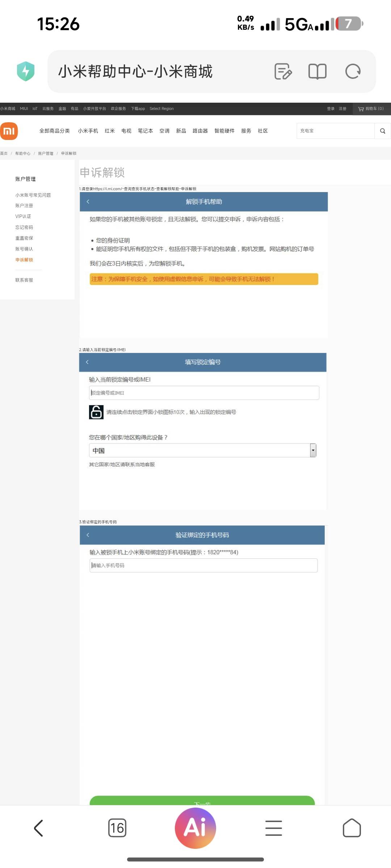
Task: Open 政企服务 link in top bar
Action: pyautogui.click(x=118, y=109)
